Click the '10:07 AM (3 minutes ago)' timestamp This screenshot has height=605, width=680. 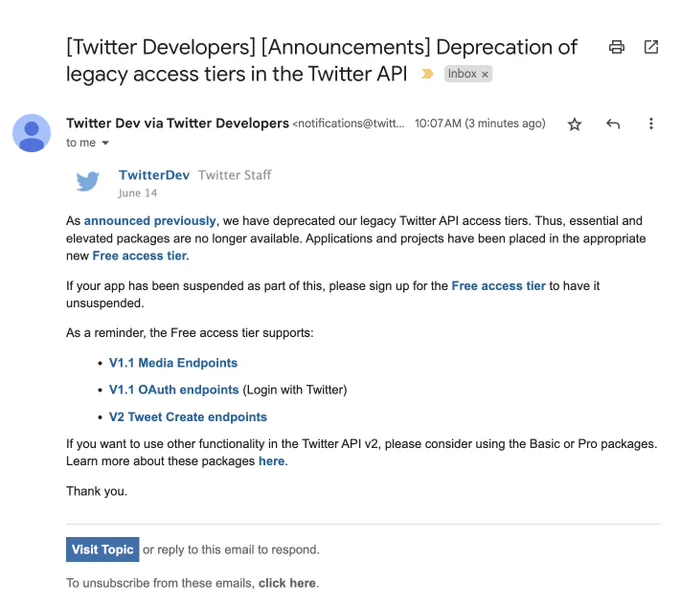pyautogui.click(x=480, y=124)
